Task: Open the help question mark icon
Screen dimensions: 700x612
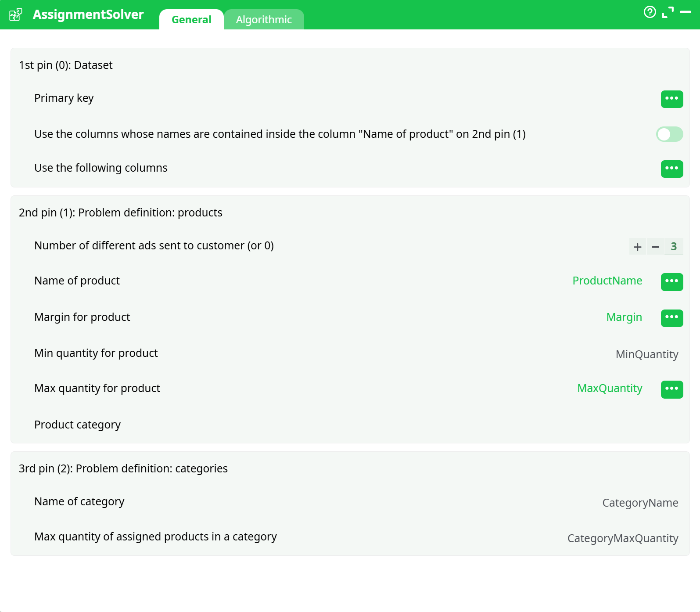Action: pyautogui.click(x=650, y=12)
